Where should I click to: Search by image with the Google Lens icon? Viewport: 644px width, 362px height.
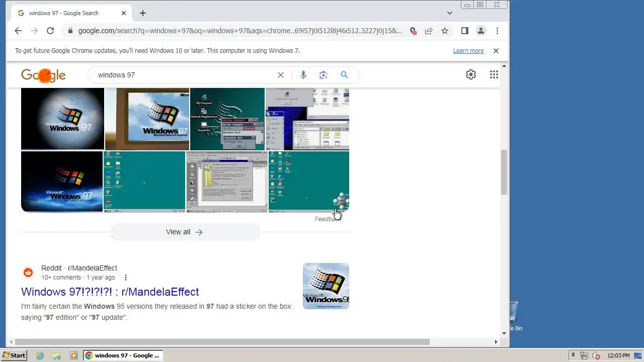(x=324, y=75)
